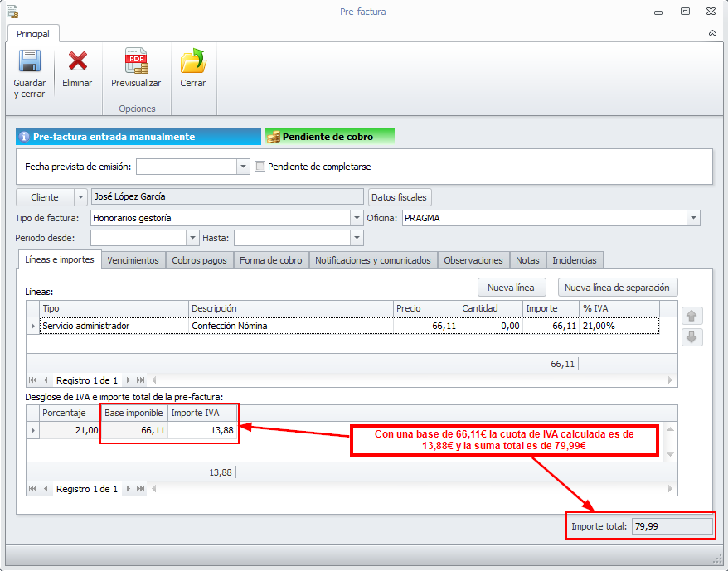728x571 pixels.
Task: Click the Cerrar folder icon
Action: pos(193,60)
